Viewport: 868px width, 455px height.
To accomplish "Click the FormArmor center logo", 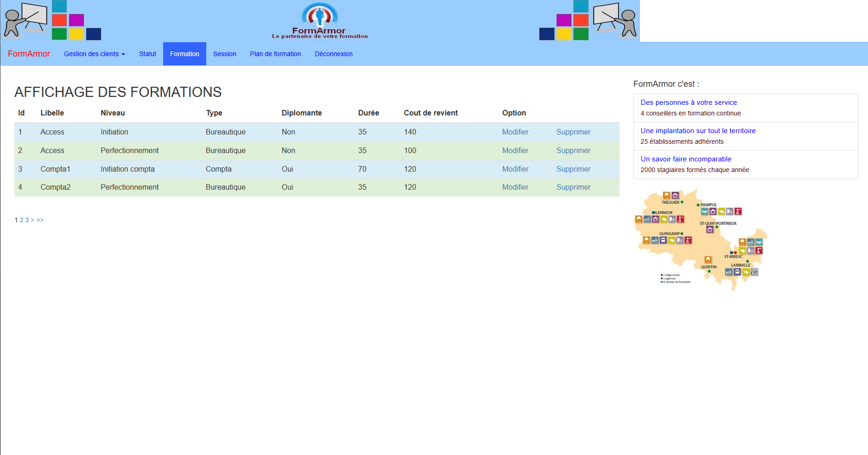I will pyautogui.click(x=320, y=21).
